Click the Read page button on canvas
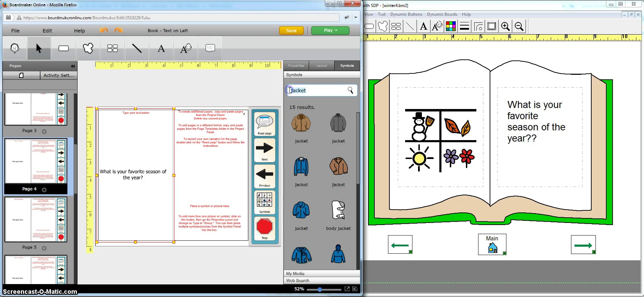 click(264, 124)
